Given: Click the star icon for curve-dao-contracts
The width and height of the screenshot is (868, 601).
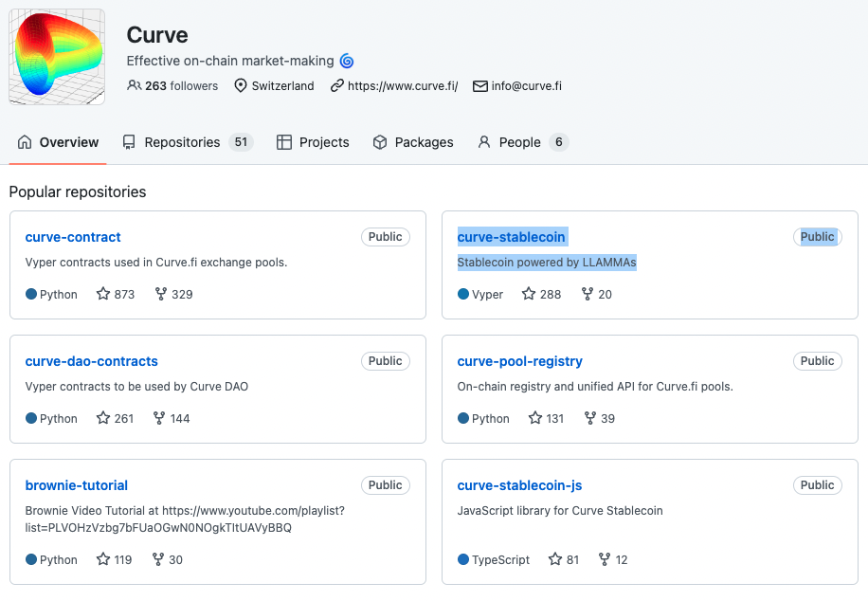Looking at the screenshot, I should [x=103, y=418].
